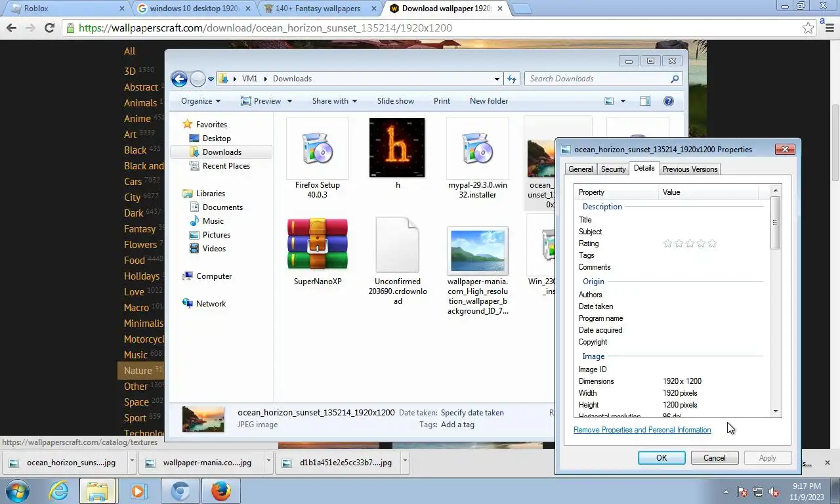Select Computer in the navigation pane
Screen dimensions: 840x504
[x=214, y=276]
